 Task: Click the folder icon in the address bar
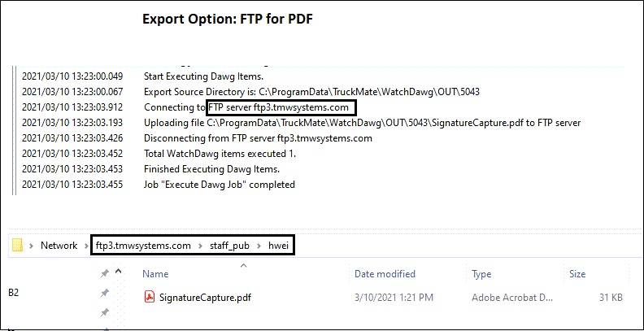coord(16,246)
